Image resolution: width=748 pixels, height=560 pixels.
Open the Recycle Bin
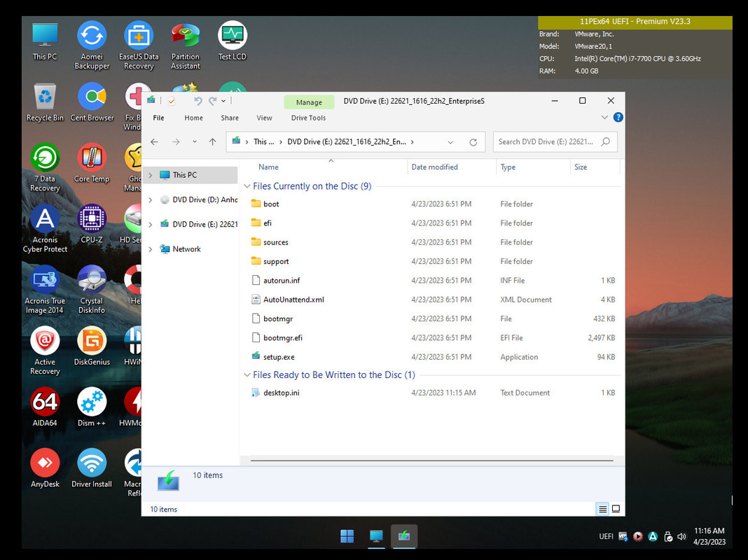pyautogui.click(x=45, y=102)
